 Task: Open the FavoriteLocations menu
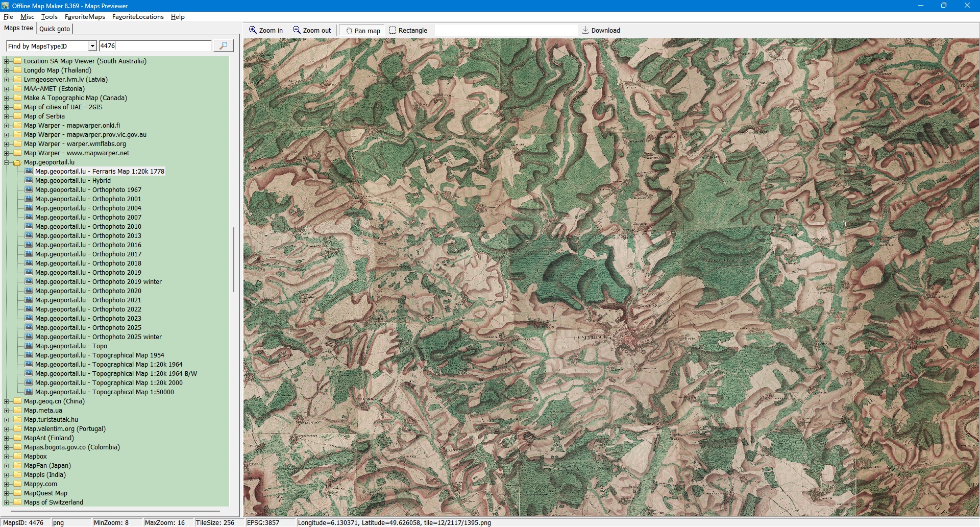138,17
